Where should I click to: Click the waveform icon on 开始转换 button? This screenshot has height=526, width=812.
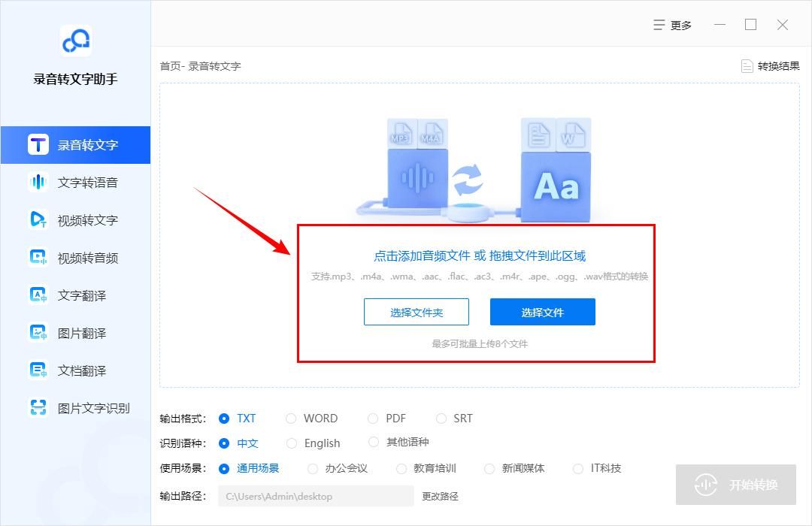(x=705, y=485)
